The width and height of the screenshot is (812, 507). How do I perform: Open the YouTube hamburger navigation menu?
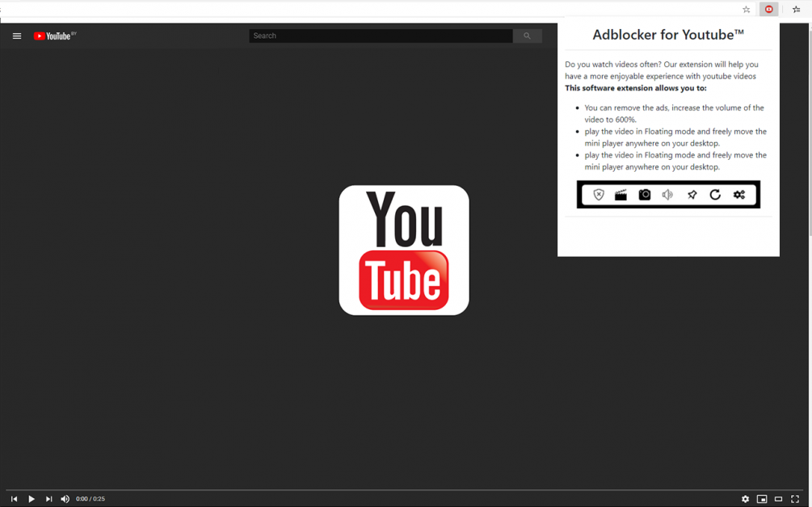pos(16,36)
